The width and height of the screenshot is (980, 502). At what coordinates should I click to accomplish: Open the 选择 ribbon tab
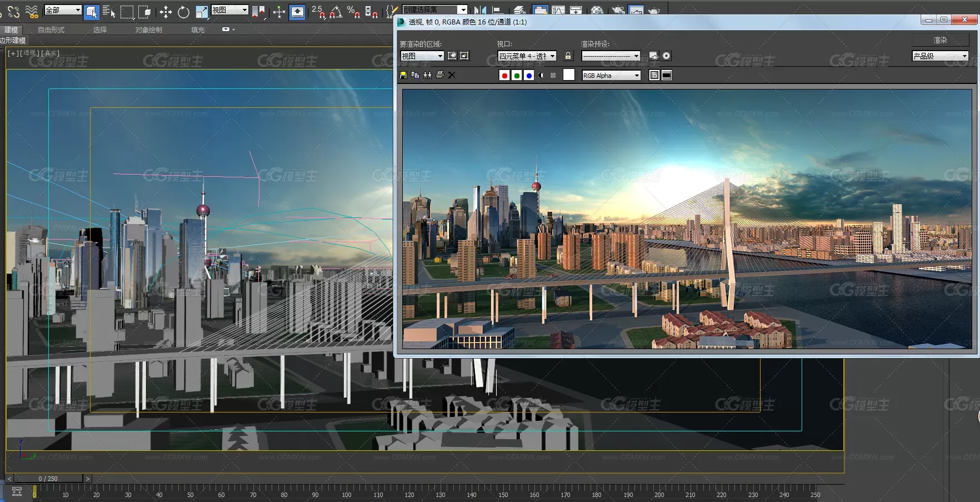pos(100,29)
